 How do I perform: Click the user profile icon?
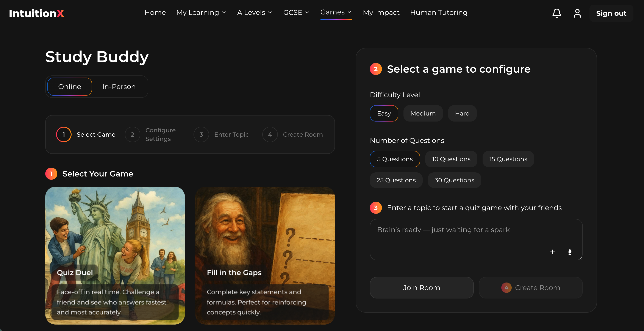click(577, 13)
